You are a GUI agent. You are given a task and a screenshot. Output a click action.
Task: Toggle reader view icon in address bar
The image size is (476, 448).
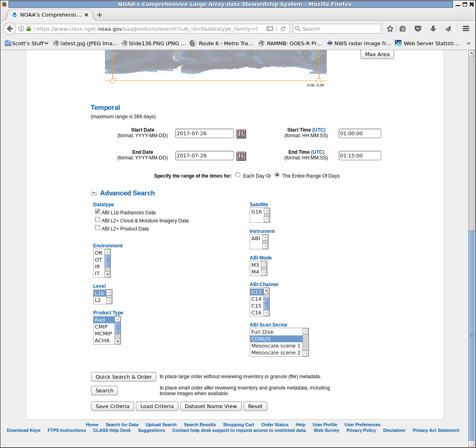[x=269, y=29]
